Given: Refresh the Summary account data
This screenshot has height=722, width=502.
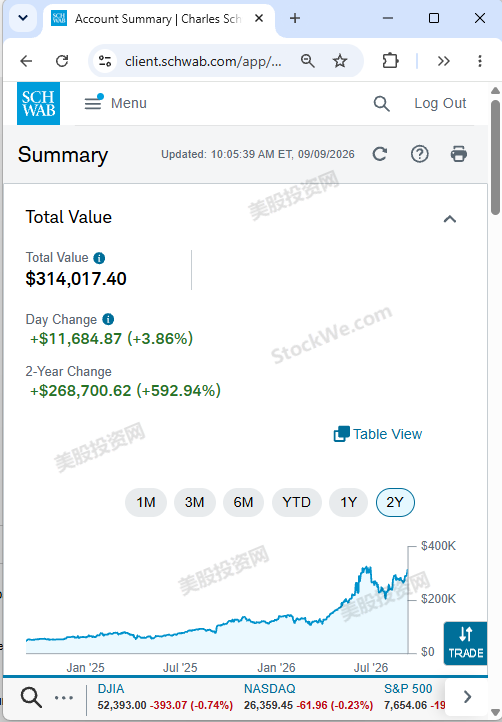Looking at the screenshot, I should [x=380, y=154].
